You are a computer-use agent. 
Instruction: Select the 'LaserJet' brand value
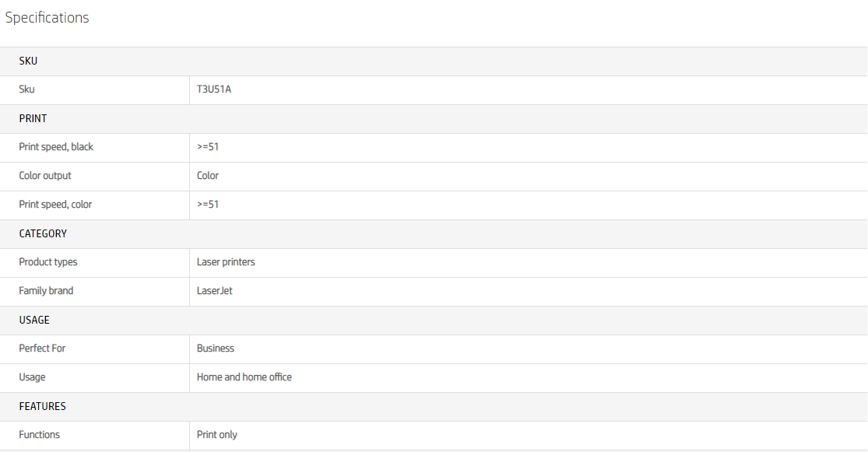(x=215, y=291)
